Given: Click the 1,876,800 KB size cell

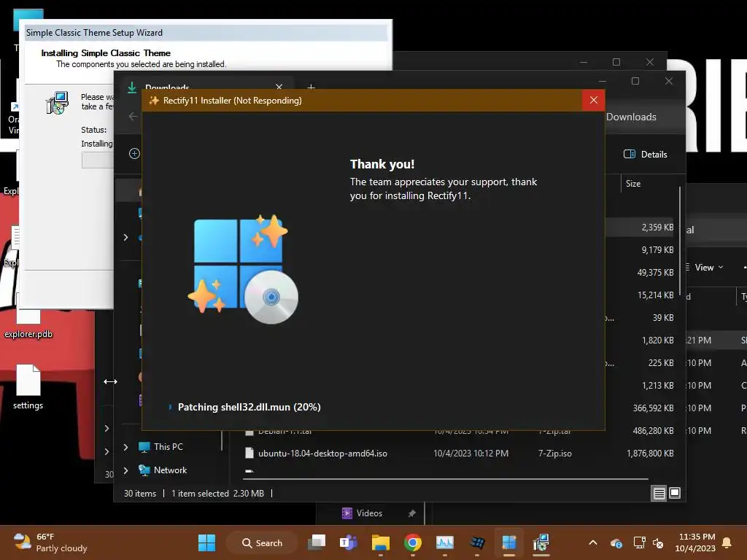Looking at the screenshot, I should pos(650,454).
